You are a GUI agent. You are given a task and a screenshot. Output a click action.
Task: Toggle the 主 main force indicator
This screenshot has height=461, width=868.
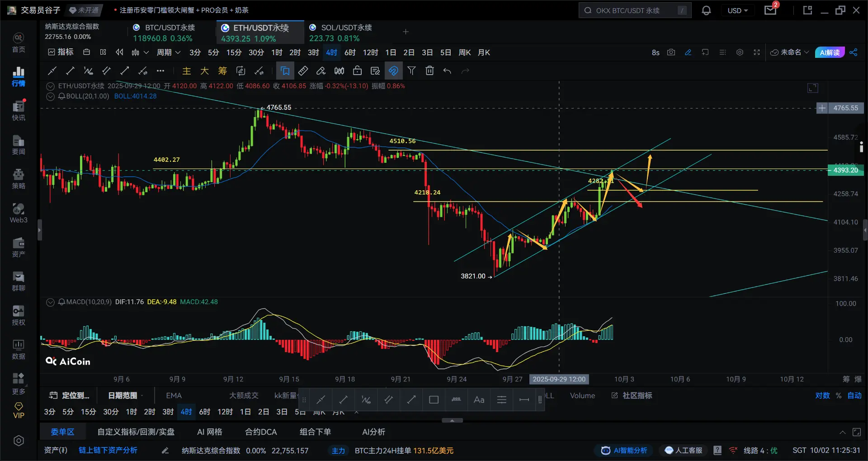186,71
